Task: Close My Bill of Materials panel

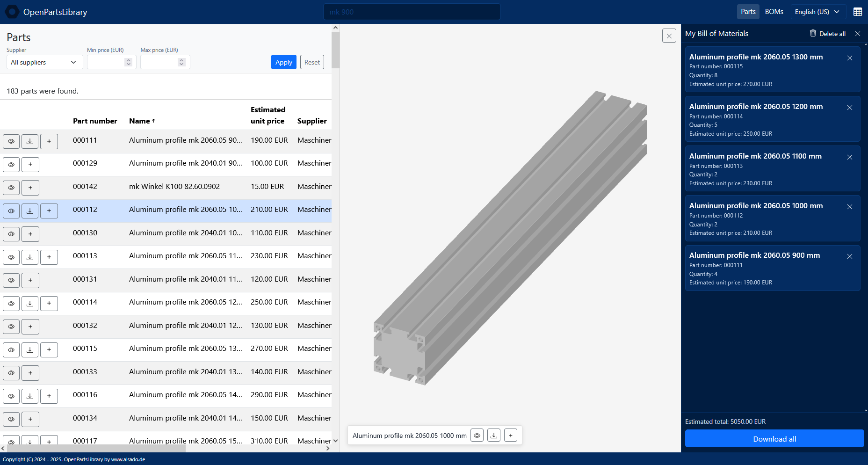Action: pos(858,34)
